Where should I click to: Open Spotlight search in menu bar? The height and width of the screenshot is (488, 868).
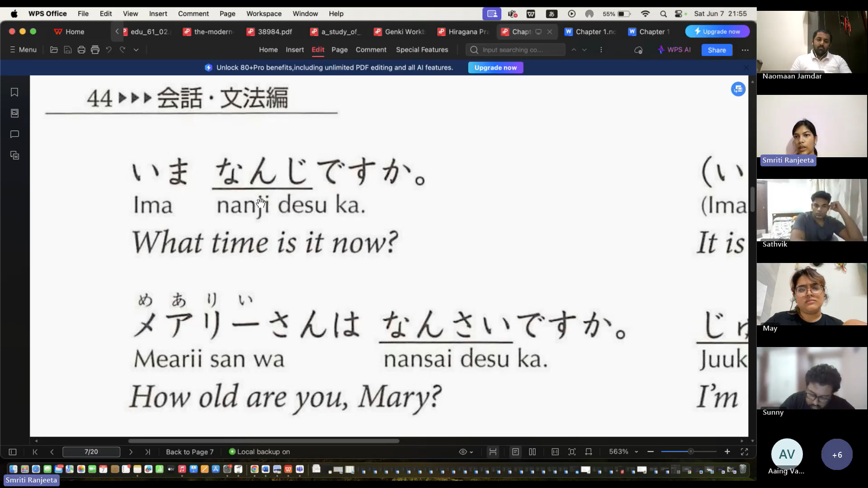click(663, 14)
